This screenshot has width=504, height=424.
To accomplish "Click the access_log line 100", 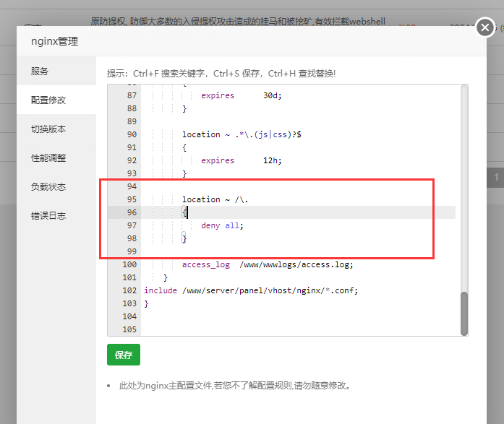I will click(x=268, y=264).
